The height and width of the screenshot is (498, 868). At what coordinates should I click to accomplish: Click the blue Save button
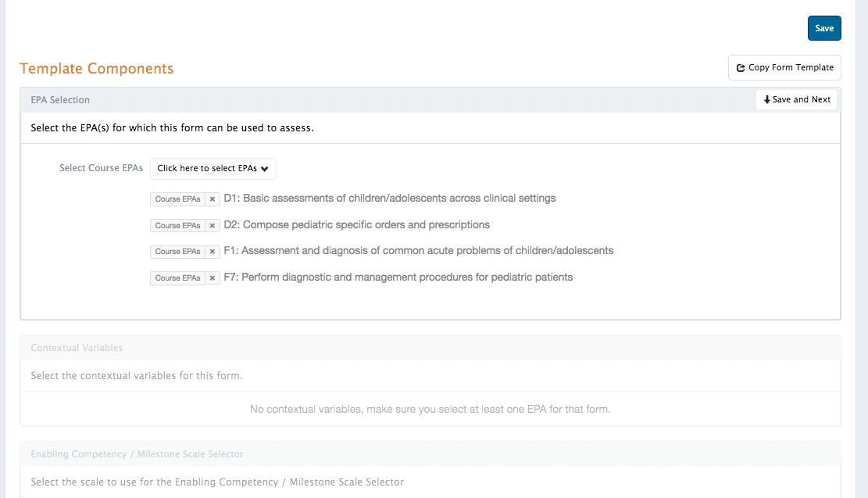point(824,28)
